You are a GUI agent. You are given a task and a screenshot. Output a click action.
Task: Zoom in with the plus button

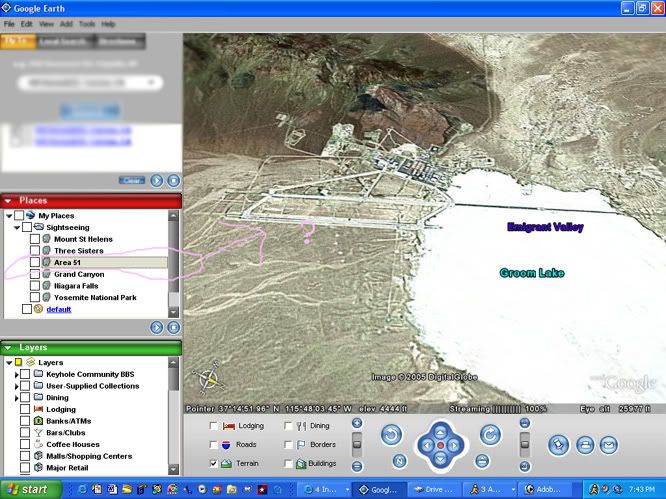coord(357,423)
